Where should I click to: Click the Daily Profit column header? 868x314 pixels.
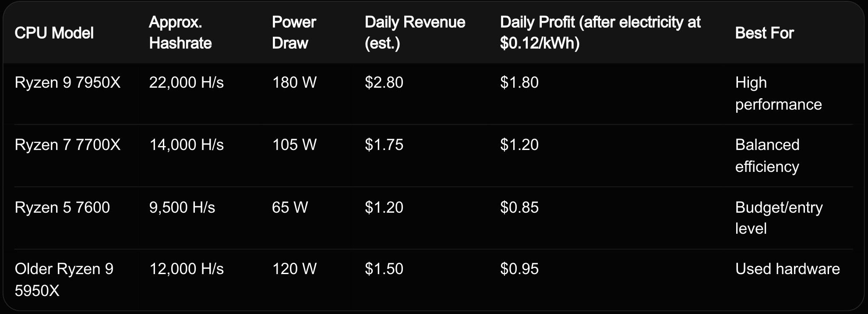click(x=600, y=32)
